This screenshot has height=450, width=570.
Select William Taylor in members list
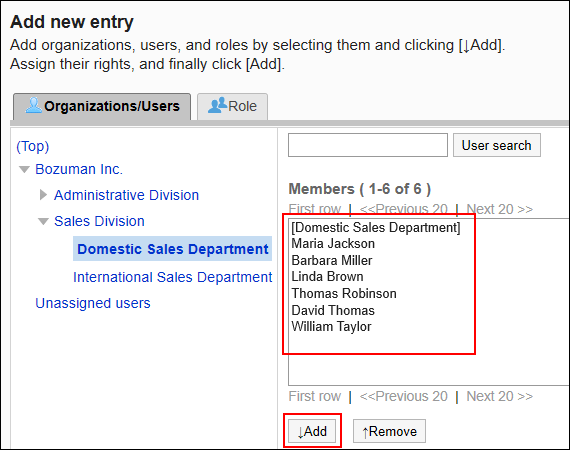tap(331, 326)
